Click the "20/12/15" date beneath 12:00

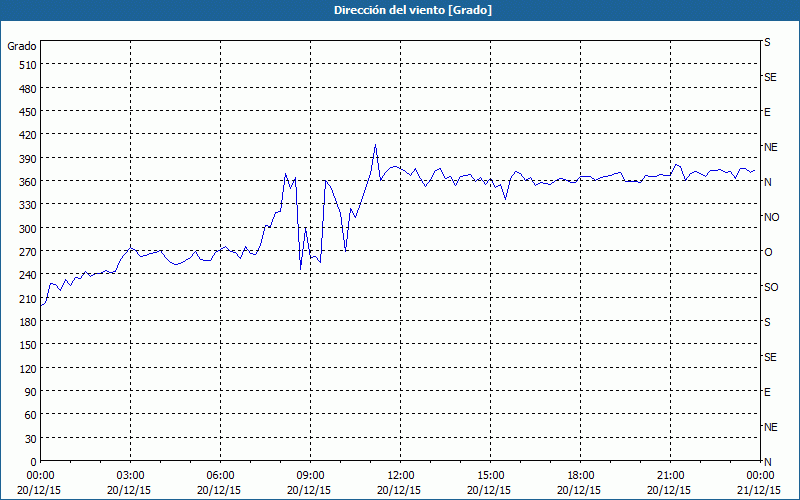point(399,490)
